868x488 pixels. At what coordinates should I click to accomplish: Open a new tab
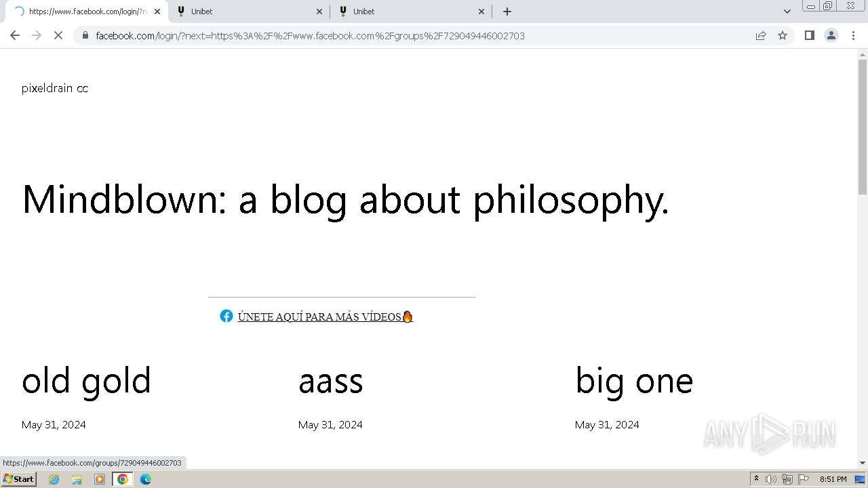507,12
